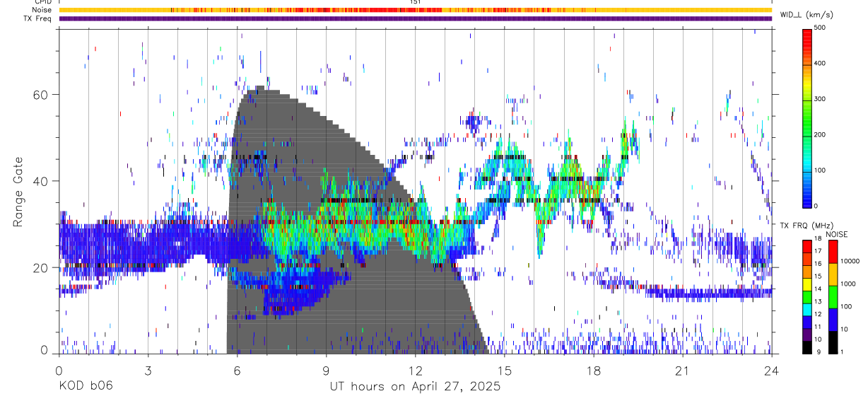Click the 17 label on TX FRQ legend
This screenshot has width=868, height=401.
click(819, 252)
